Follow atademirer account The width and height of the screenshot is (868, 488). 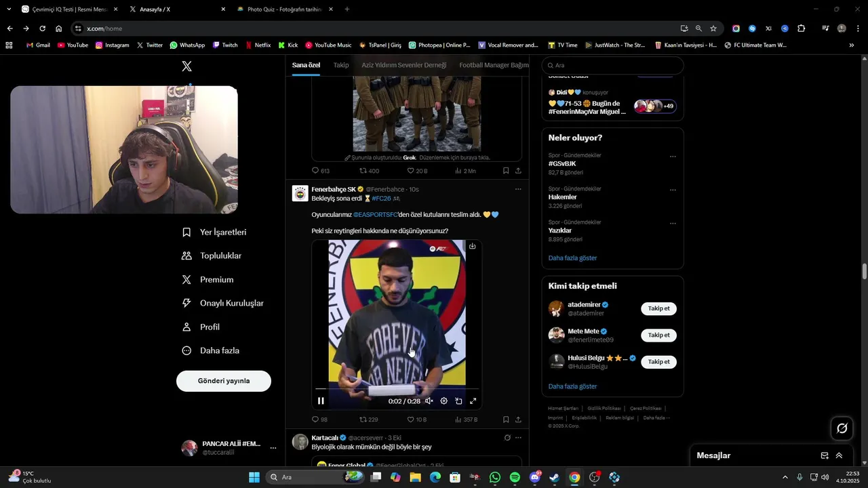pos(658,308)
